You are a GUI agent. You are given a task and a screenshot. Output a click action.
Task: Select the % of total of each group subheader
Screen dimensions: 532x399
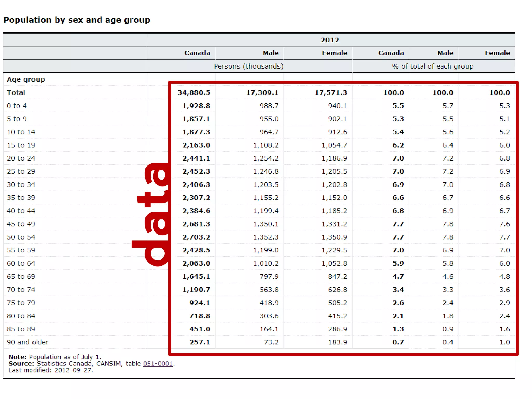(x=433, y=66)
